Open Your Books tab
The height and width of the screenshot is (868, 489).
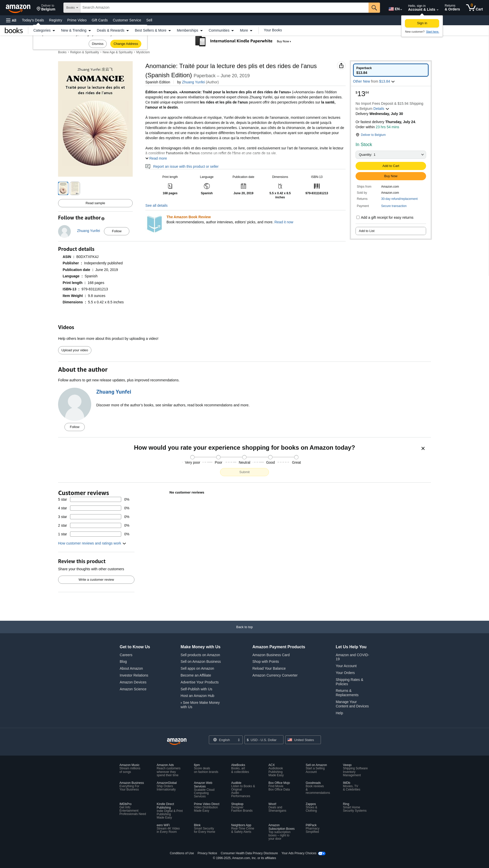click(273, 30)
